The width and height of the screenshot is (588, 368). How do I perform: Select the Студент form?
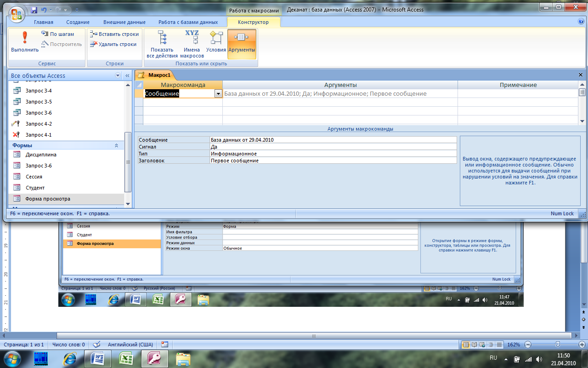pos(67,188)
